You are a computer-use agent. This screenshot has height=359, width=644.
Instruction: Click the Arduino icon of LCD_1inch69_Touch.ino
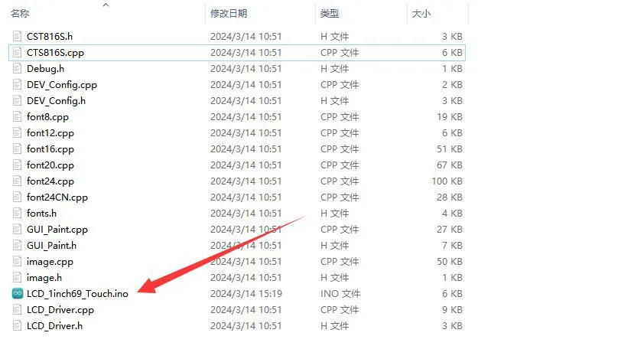[18, 293]
